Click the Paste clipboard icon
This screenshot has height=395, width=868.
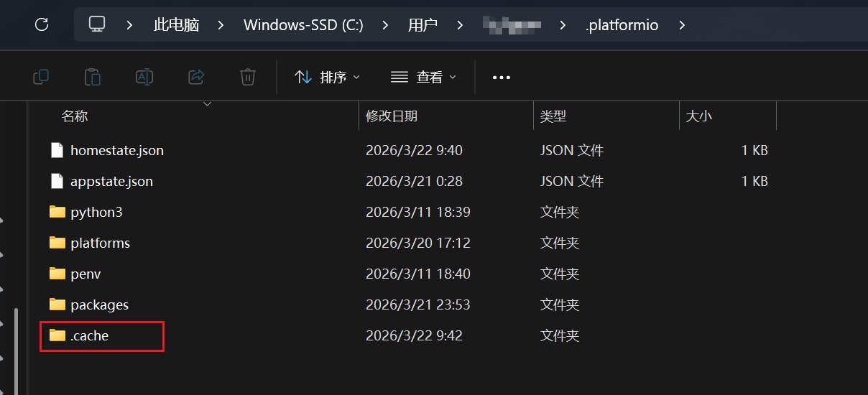93,77
